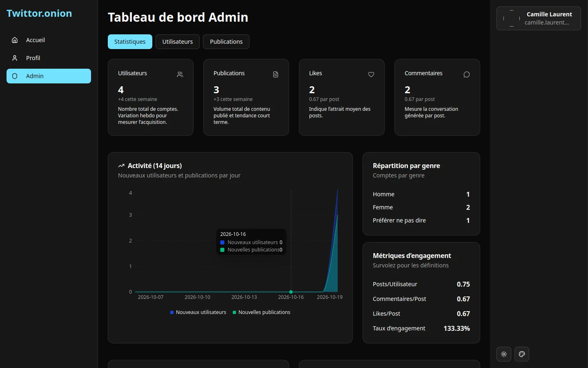The width and height of the screenshot is (588, 368).
Task: Click the 2026-10-07 axis label
Action: tap(151, 297)
